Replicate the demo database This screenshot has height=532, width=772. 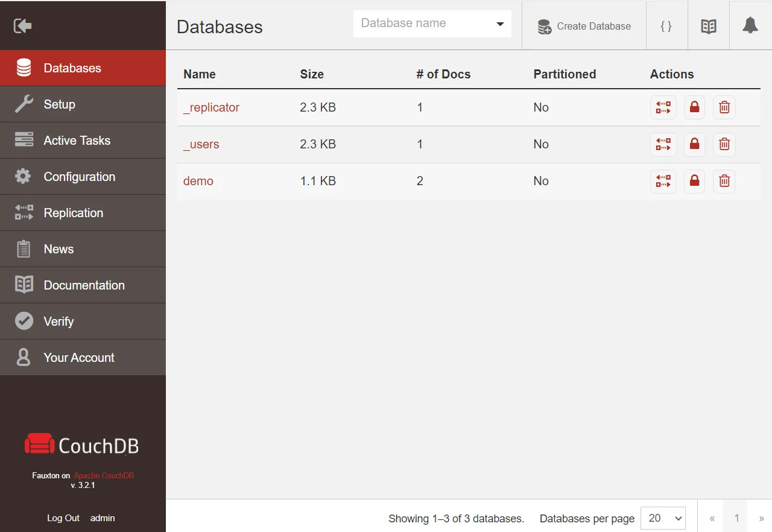(663, 181)
